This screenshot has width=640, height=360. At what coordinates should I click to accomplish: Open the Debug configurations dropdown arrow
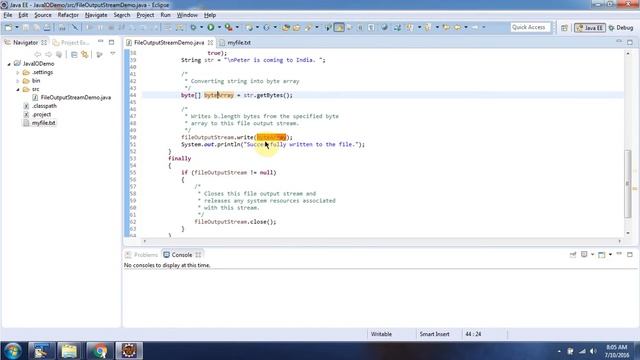pyautogui.click(x=201, y=27)
